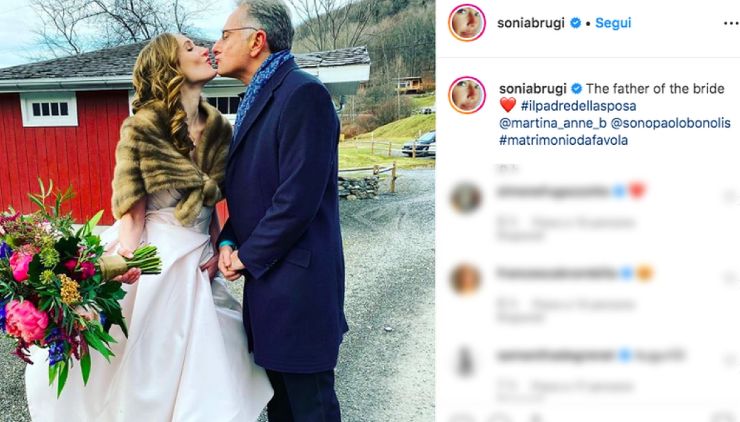Visit the @martina_anne_b profile mention
The width and height of the screenshot is (740, 422).
coord(553,123)
